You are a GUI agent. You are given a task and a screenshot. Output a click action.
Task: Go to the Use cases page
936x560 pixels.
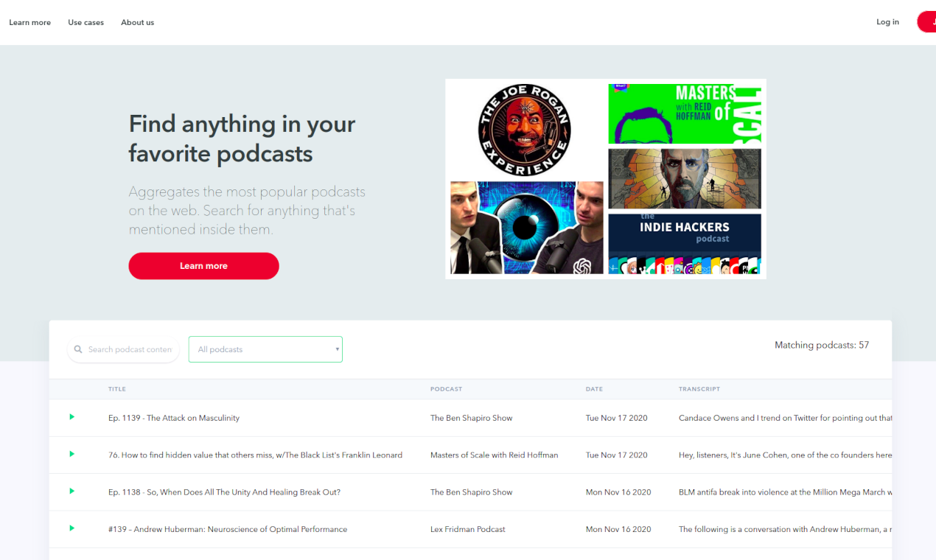pos(85,22)
